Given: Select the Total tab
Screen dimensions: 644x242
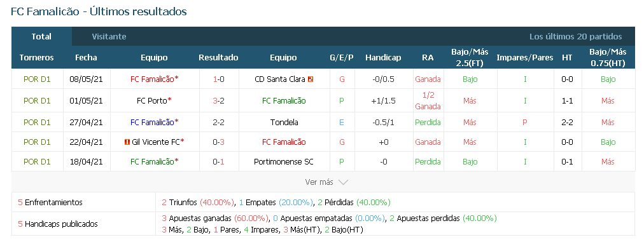Looking at the screenshot, I should click(x=41, y=36).
